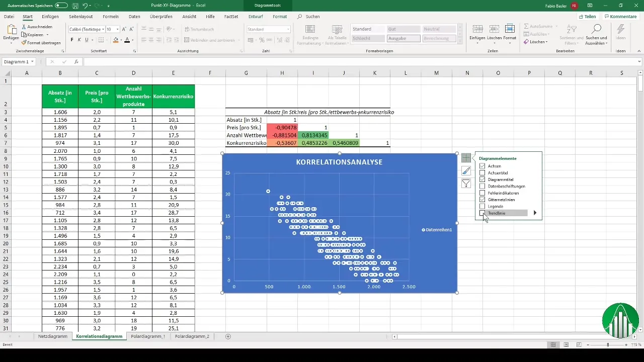Open the number format Standard dropdown
Image resolution: width=644 pixels, height=362 pixels.
tap(288, 29)
